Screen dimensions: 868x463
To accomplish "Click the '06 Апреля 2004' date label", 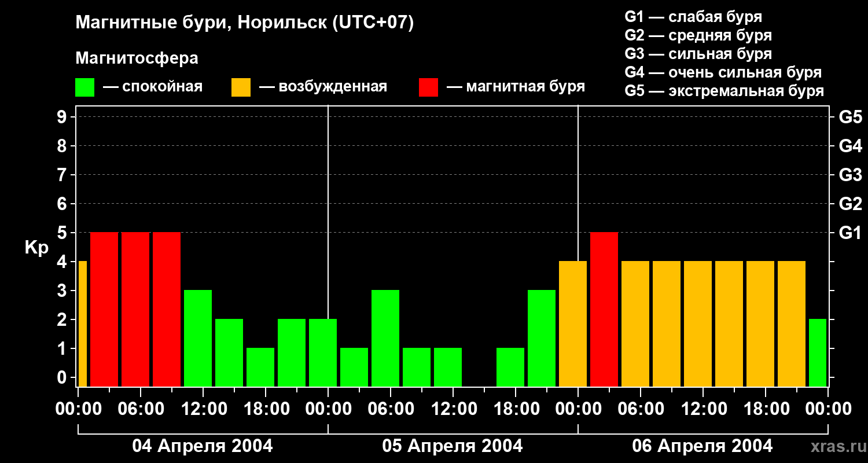I will (703, 446).
